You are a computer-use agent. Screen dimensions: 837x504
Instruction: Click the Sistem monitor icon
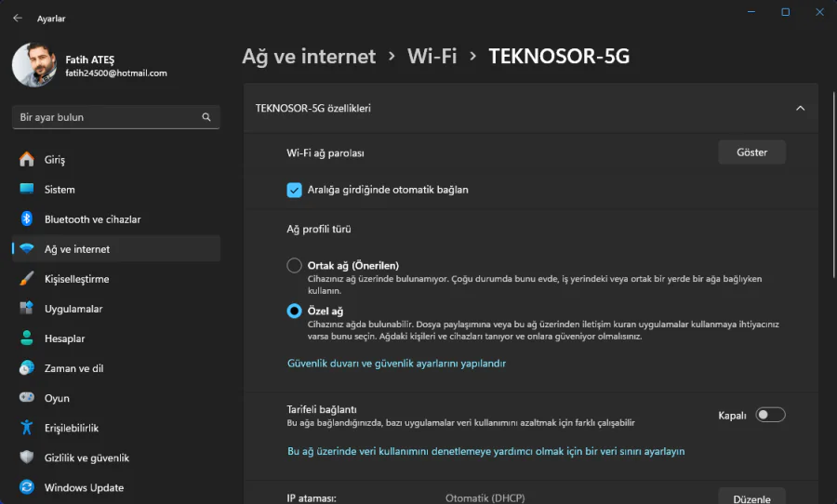pos(27,189)
